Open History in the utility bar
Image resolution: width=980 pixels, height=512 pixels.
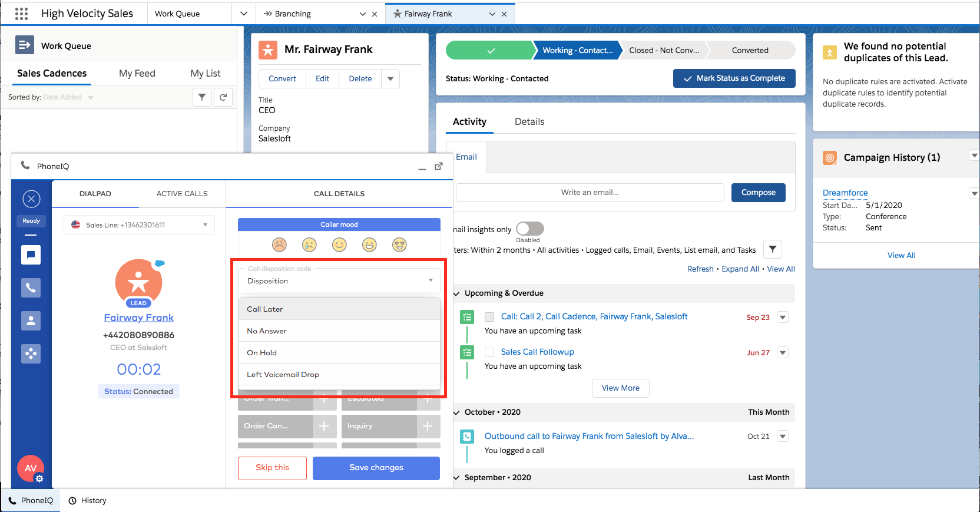coord(88,501)
